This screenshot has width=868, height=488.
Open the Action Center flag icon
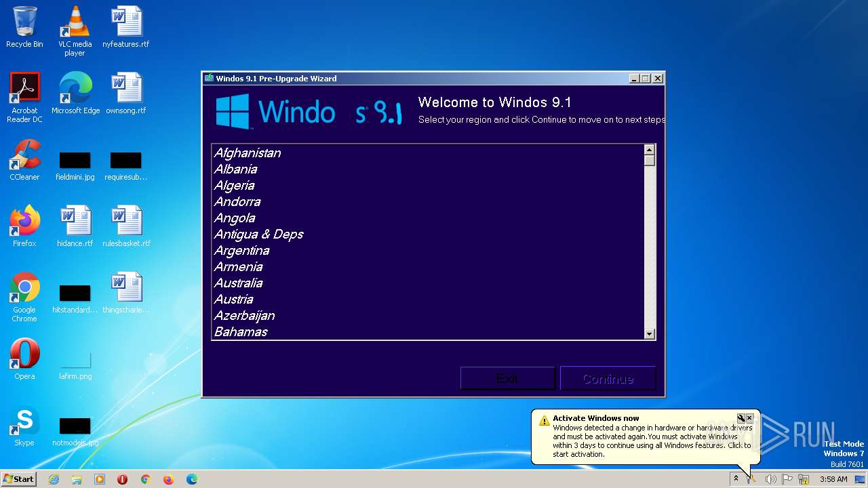[x=787, y=479]
